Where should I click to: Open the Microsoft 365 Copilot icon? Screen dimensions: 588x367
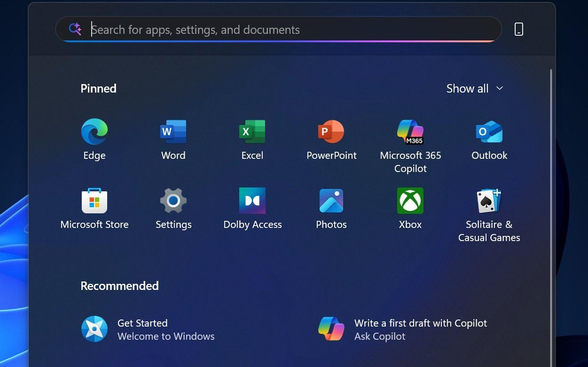[x=410, y=132]
